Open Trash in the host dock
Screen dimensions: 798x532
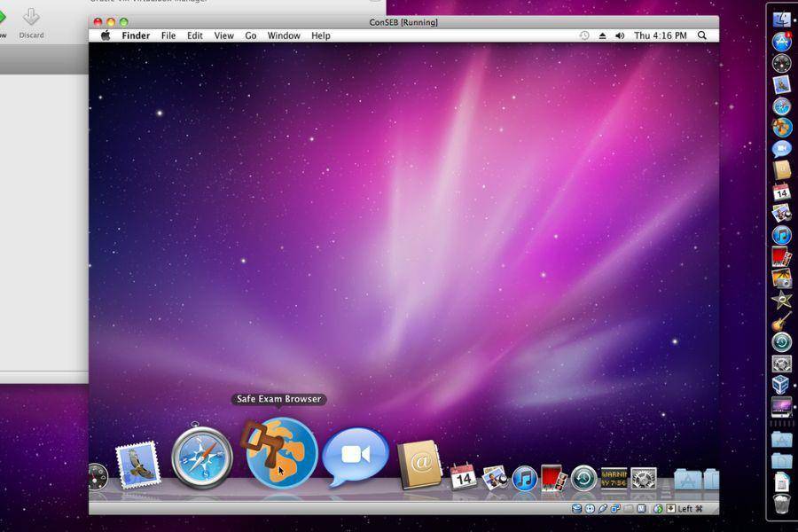[x=782, y=504]
